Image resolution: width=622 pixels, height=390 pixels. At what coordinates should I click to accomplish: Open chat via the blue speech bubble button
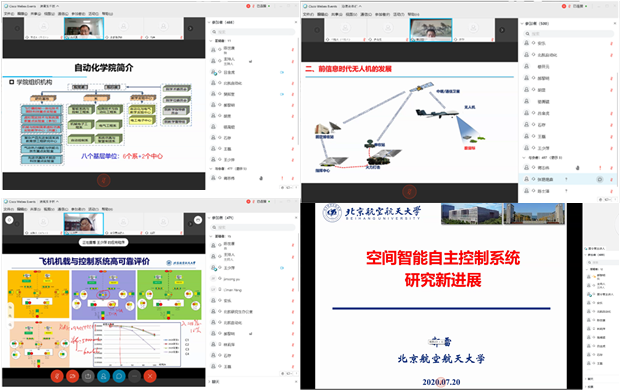click(119, 376)
